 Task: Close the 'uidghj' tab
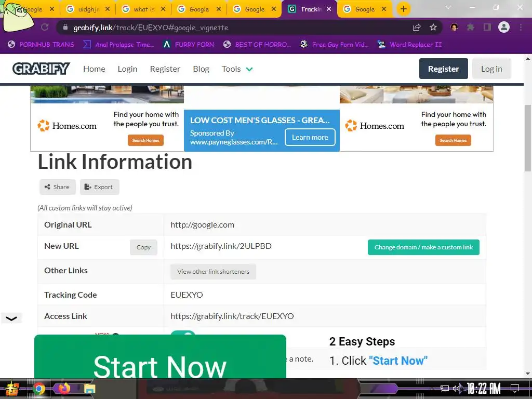(108, 9)
